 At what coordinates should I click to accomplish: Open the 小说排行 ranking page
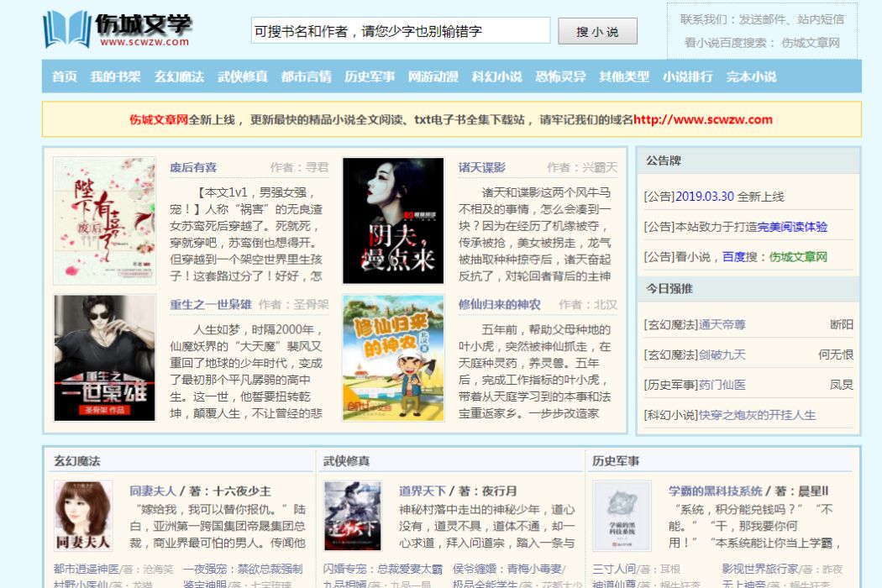coord(687,76)
